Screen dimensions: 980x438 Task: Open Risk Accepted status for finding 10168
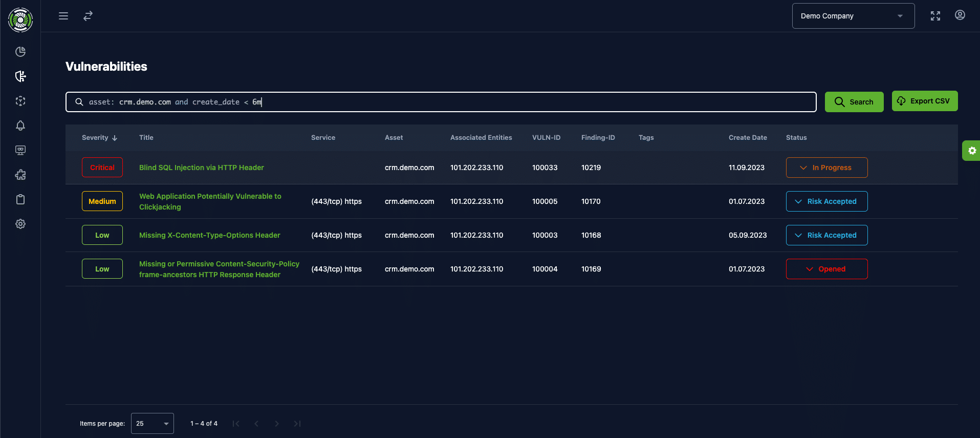point(826,235)
